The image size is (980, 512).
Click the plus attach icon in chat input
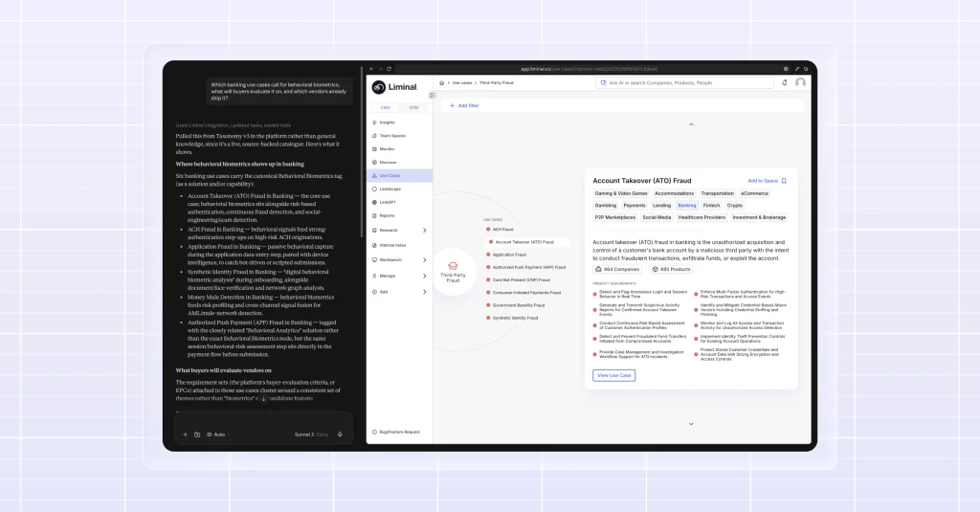[x=185, y=434]
